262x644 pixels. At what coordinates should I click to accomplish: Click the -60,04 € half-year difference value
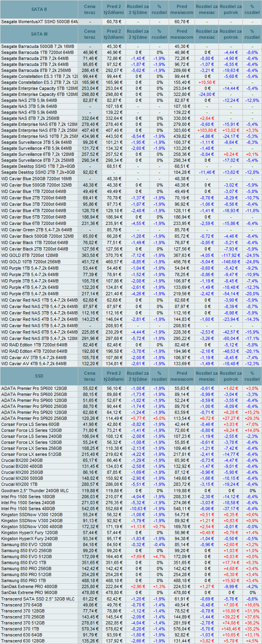pos(230,338)
